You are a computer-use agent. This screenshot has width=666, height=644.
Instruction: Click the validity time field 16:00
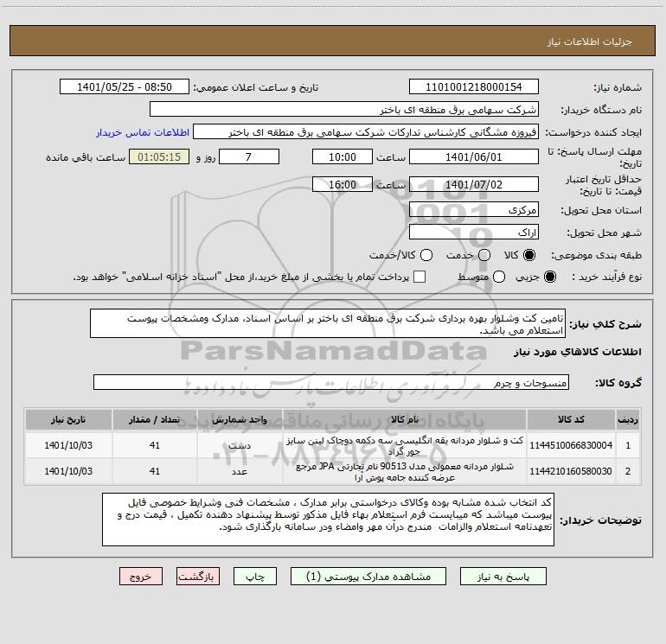[x=343, y=184]
